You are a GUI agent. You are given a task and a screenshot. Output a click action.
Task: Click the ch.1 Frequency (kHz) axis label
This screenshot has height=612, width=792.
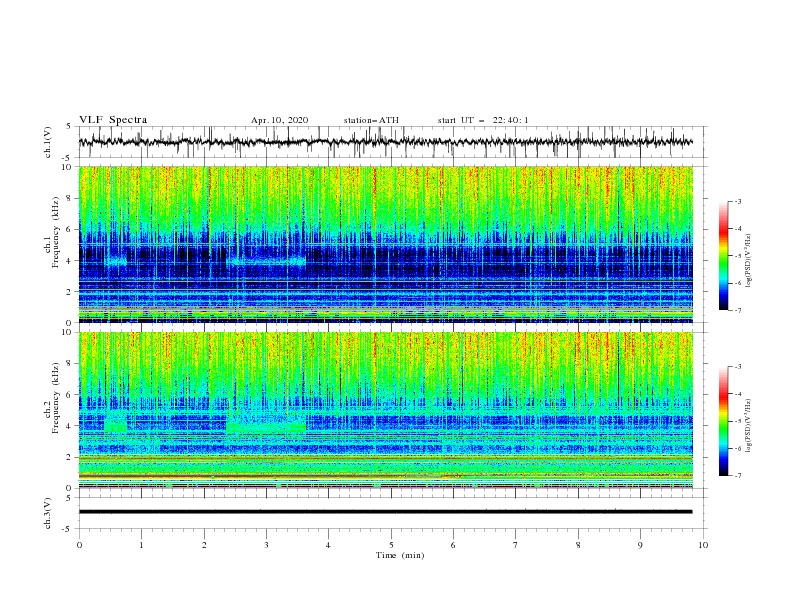52,232
